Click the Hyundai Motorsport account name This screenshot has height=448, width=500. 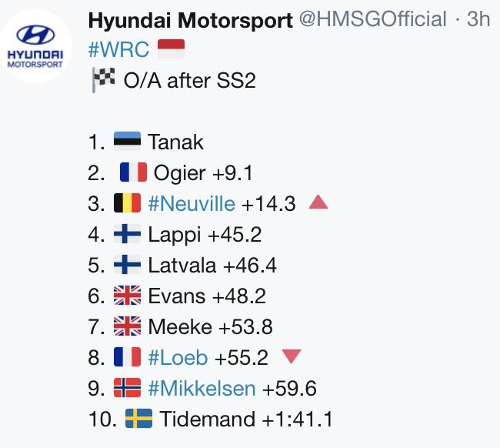pyautogui.click(x=190, y=20)
